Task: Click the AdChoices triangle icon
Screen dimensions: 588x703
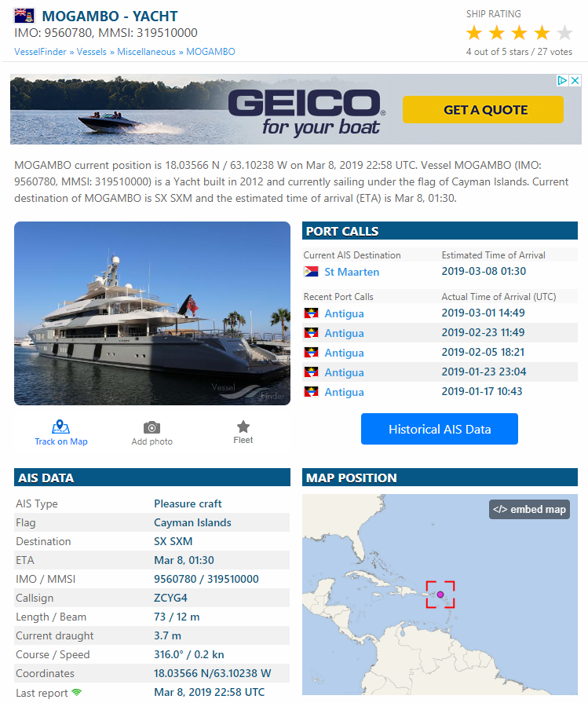Action: tap(562, 80)
